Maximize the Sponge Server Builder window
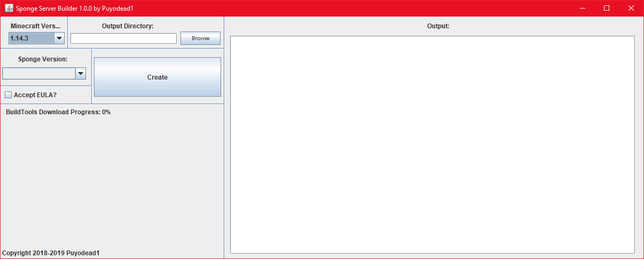Screen dimensions: 644x259 tap(607, 8)
